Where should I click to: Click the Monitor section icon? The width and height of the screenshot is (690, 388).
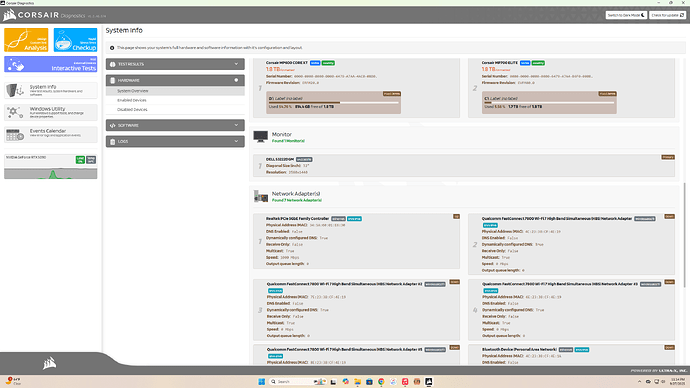coord(261,137)
